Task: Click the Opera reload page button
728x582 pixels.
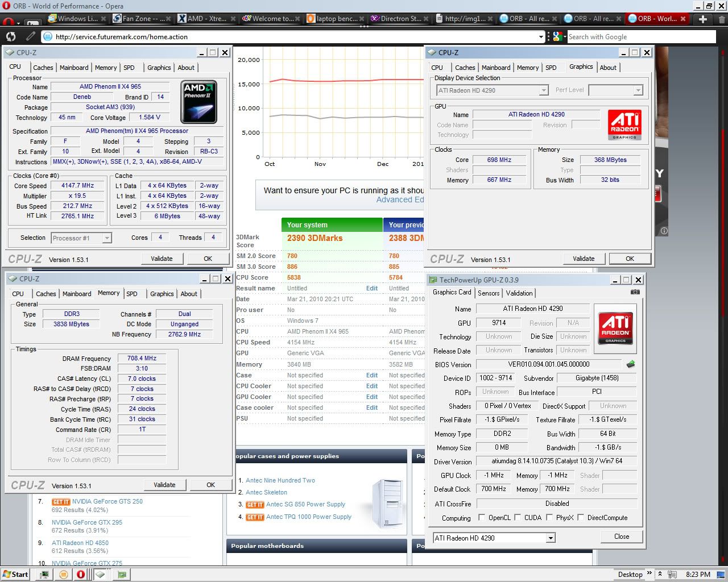Action: coord(11,37)
